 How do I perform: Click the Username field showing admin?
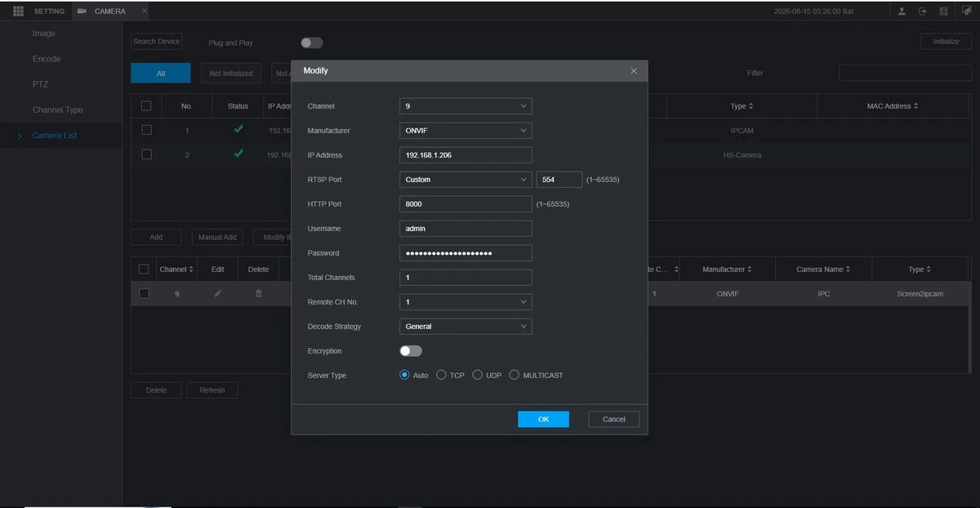pos(465,229)
